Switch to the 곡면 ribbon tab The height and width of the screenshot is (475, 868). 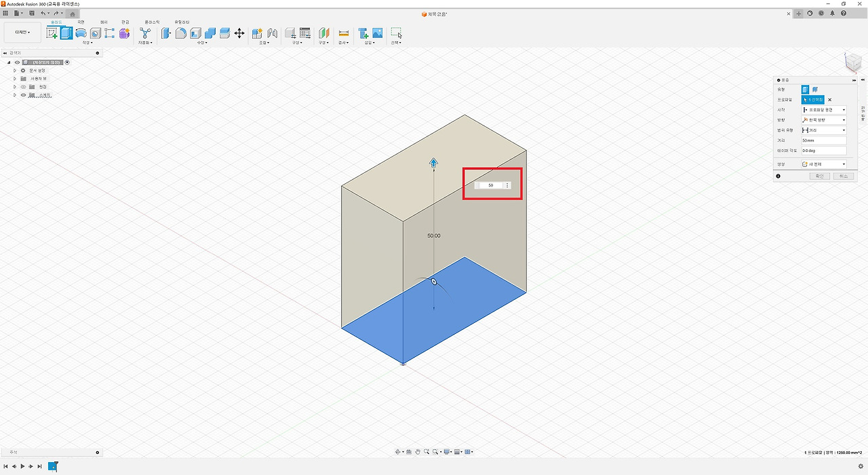(x=80, y=21)
